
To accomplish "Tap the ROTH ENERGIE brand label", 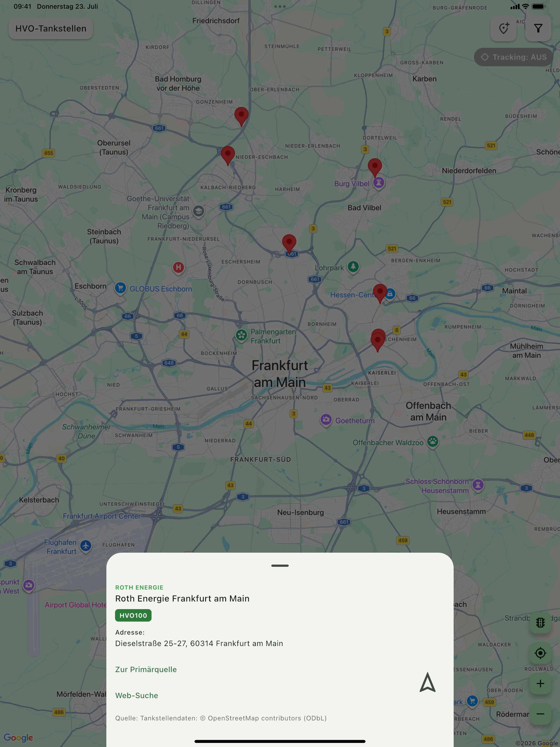I will point(139,588).
